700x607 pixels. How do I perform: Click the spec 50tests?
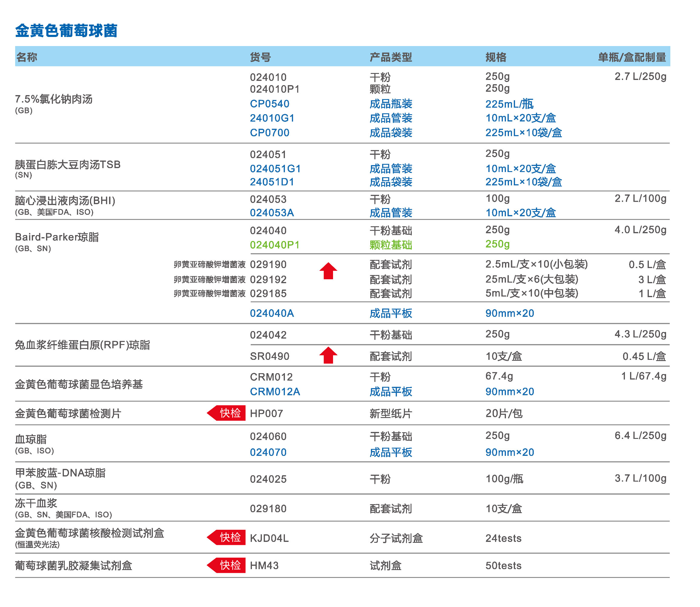[x=504, y=566]
